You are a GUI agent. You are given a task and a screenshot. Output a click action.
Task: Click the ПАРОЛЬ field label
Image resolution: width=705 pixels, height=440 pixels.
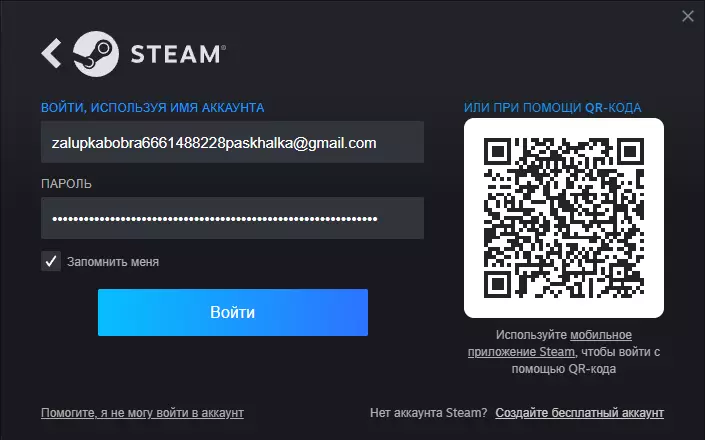pyautogui.click(x=66, y=184)
